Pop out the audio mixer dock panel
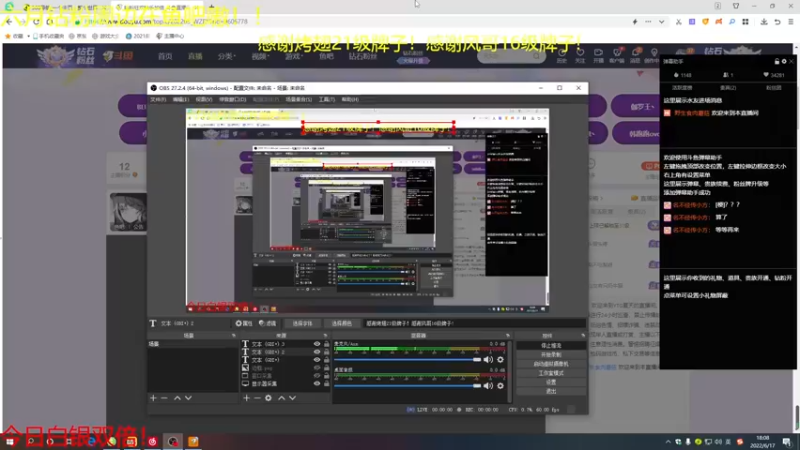 click(x=508, y=336)
